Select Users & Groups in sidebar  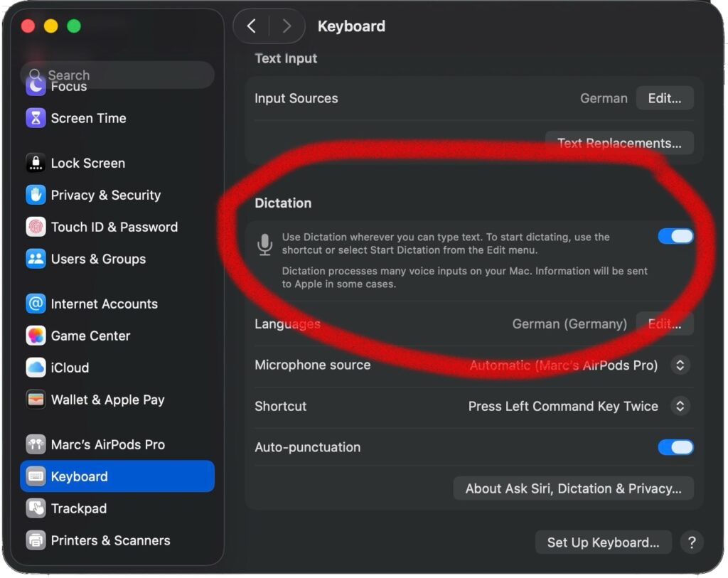coord(98,259)
